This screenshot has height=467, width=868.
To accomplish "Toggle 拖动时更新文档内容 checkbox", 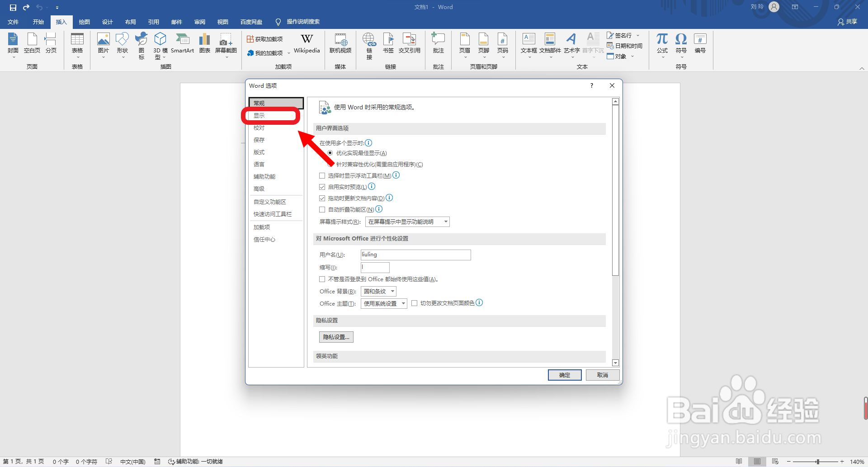I will 322,198.
